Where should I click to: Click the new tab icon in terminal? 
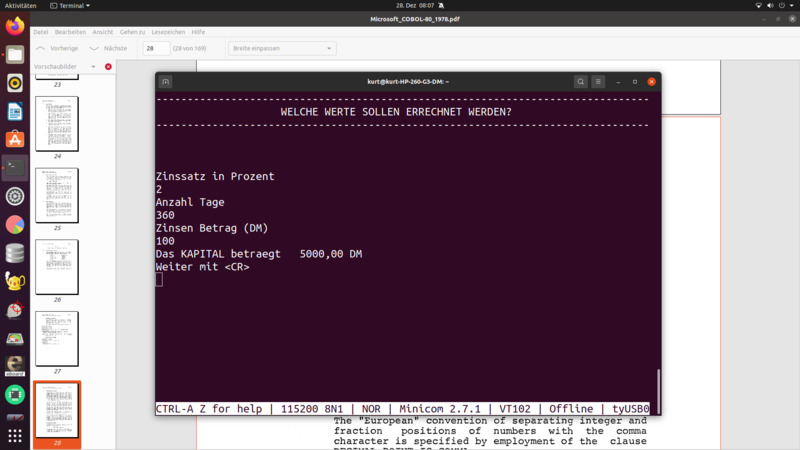[166, 82]
